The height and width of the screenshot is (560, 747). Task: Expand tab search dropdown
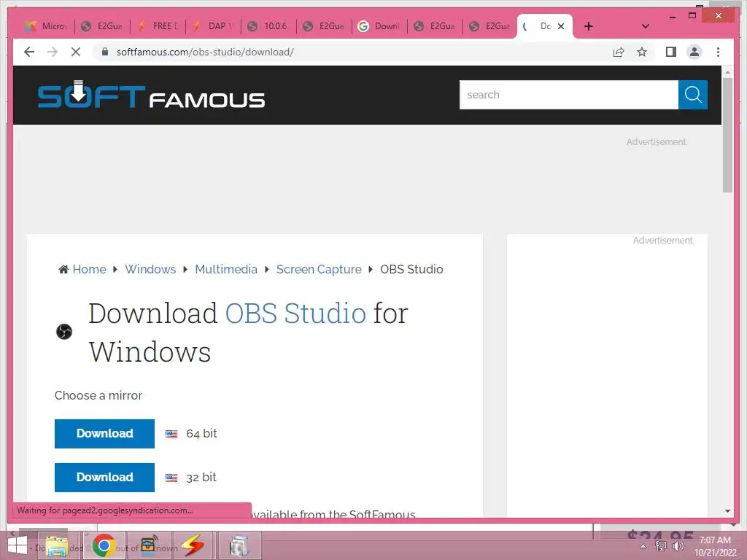(x=646, y=26)
